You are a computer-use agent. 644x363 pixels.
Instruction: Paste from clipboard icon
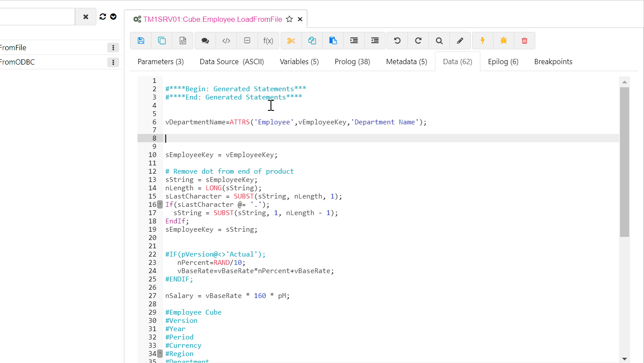click(333, 40)
